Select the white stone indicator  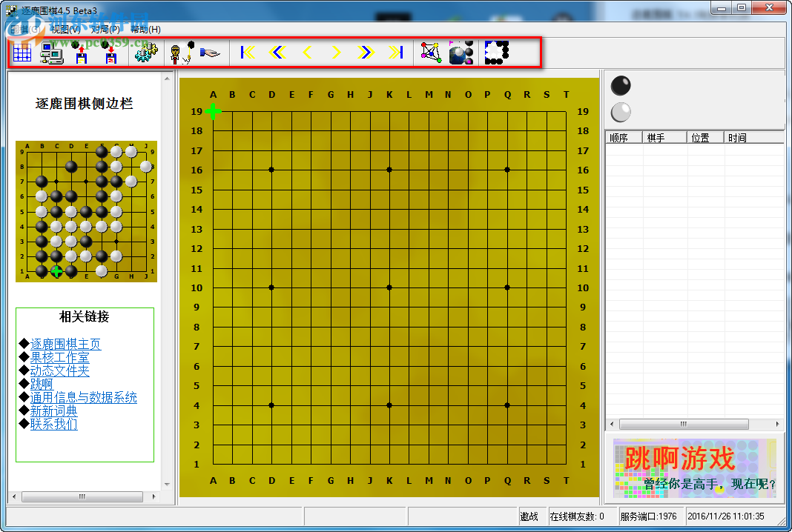coord(620,113)
